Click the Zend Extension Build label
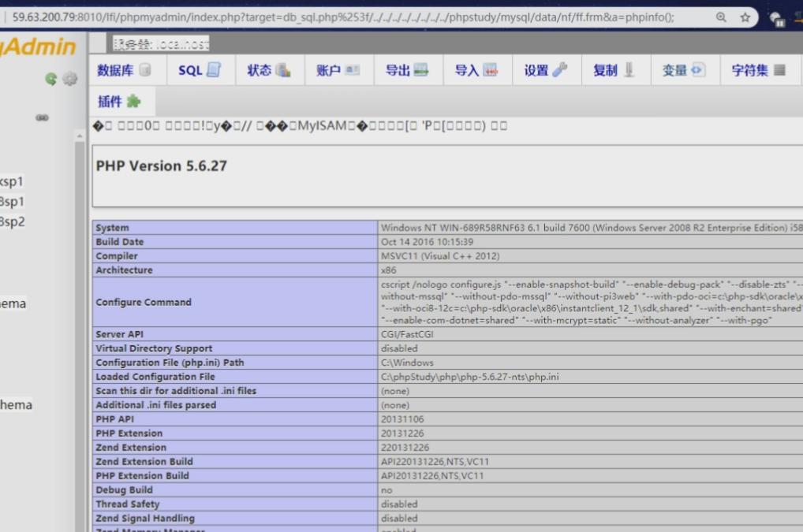 pos(144,461)
